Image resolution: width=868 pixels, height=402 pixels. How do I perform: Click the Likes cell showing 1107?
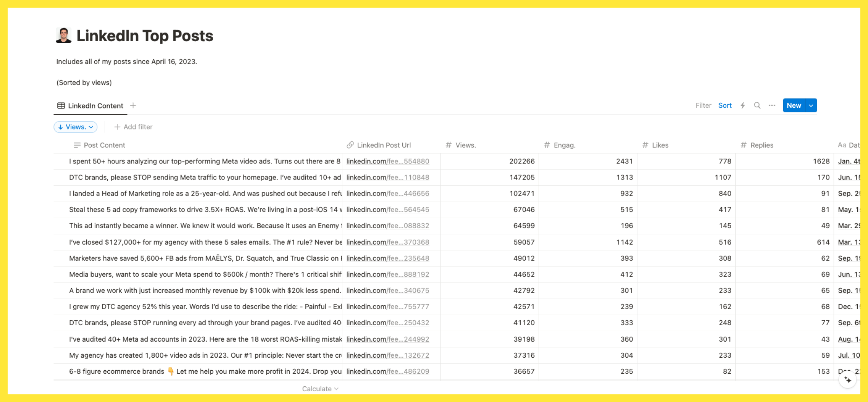pos(686,177)
